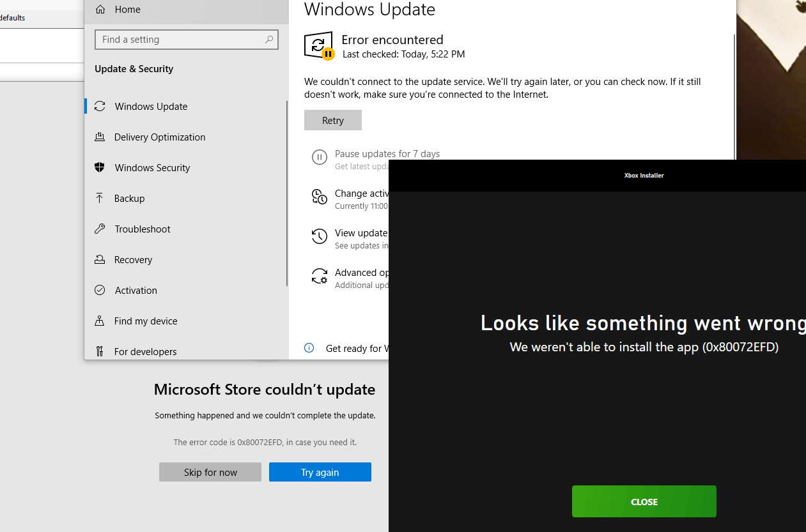Click the For developers sliders icon
The height and width of the screenshot is (532, 806).
(100, 351)
